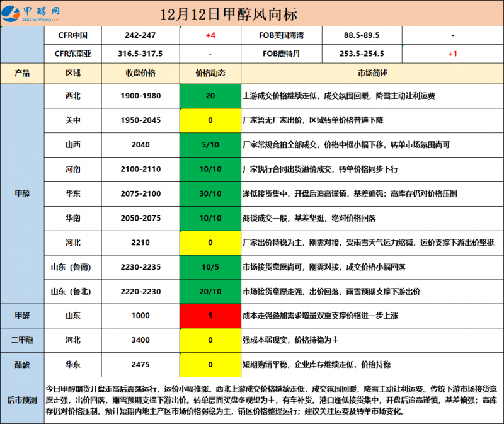Click the yellow 0 cell for 二甲醚 河北
The height and width of the screenshot is (424, 504).
click(x=210, y=340)
